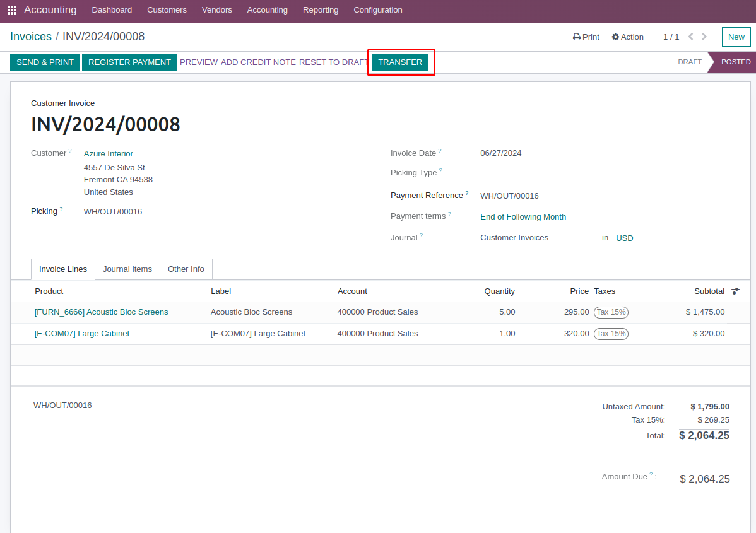Switch to Invoice Lines tab
The width and height of the screenshot is (756, 533).
pos(63,269)
